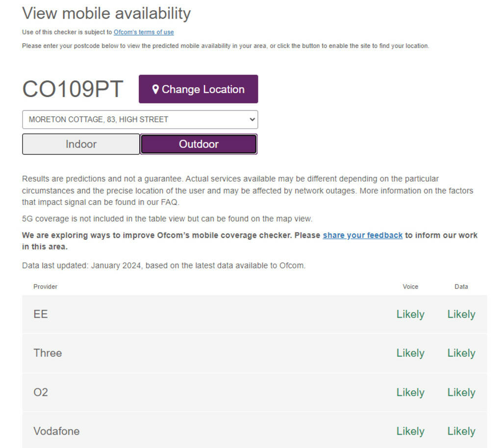Select the EE provider name

(41, 314)
